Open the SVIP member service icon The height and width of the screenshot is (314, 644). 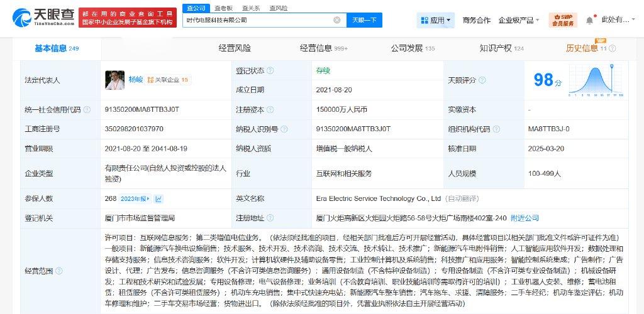point(563,19)
